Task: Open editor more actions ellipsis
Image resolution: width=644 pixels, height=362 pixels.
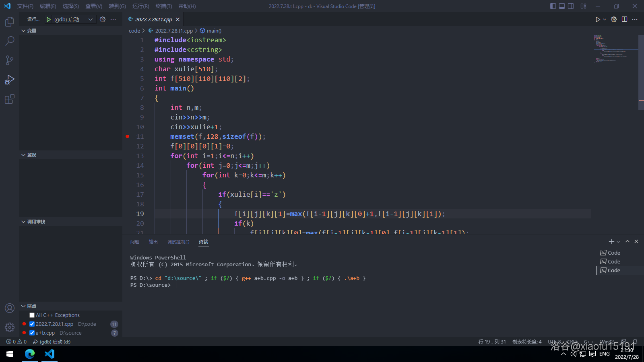Action: coord(635,19)
